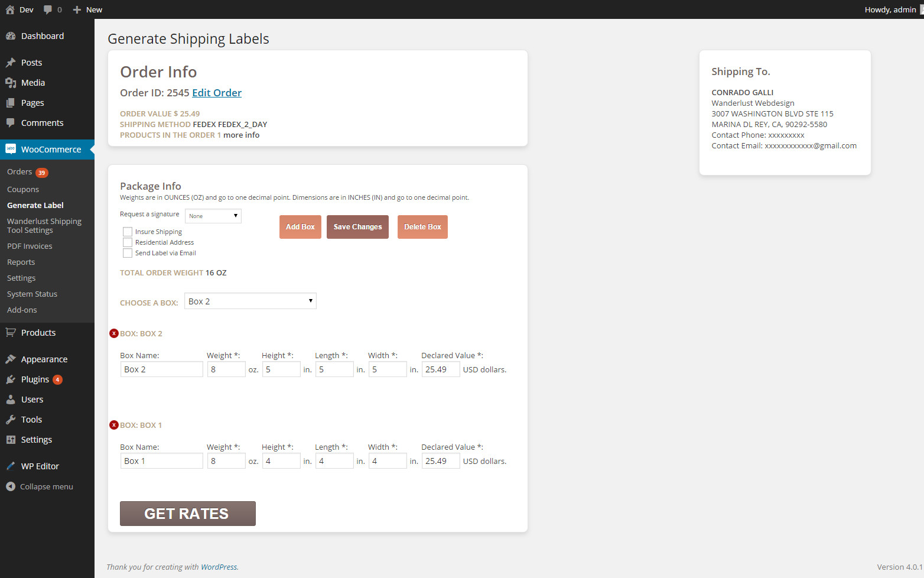
Task: Open the Dashboard gauge icon in sidebar
Action: coord(11,36)
